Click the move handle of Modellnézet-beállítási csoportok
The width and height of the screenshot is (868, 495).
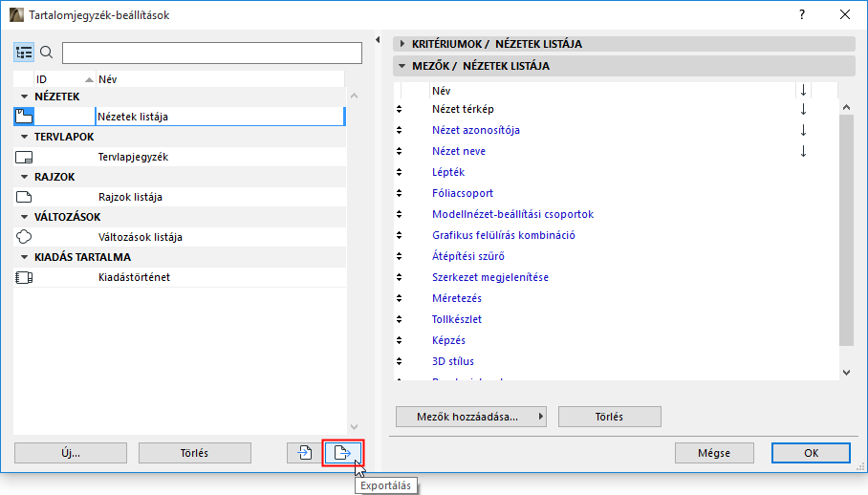[x=400, y=215]
